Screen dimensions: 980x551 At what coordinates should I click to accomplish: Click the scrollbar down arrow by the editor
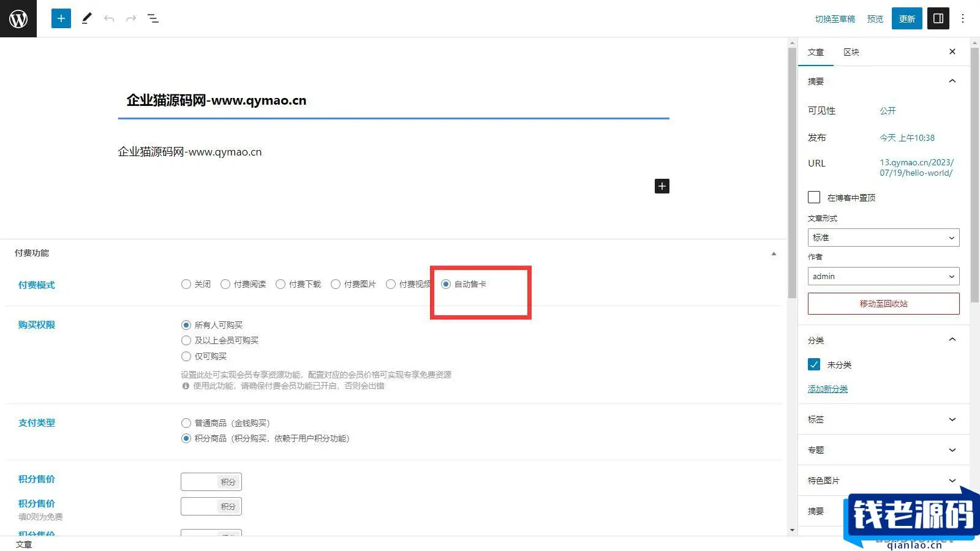point(792,530)
